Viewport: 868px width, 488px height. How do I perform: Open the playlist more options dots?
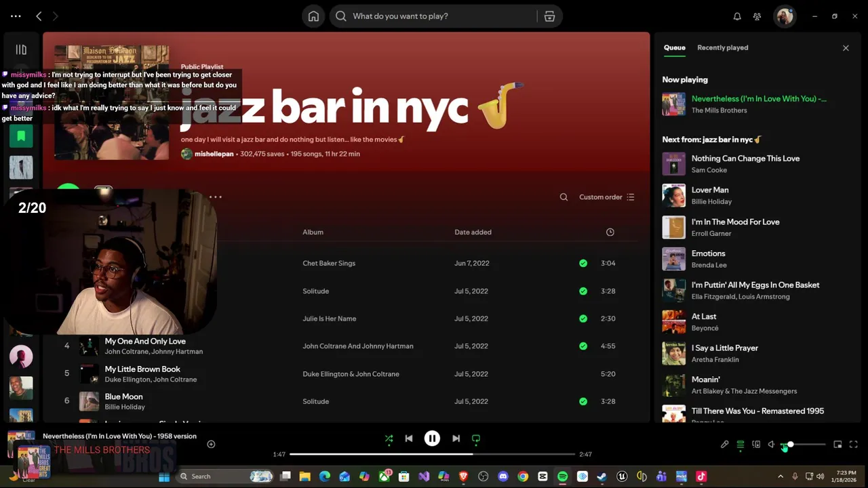click(216, 197)
